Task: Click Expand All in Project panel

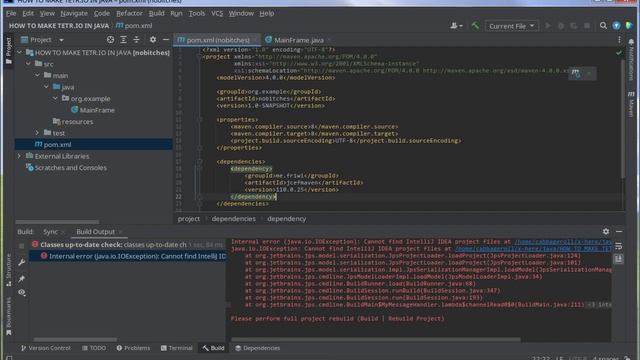Action: tap(123, 40)
